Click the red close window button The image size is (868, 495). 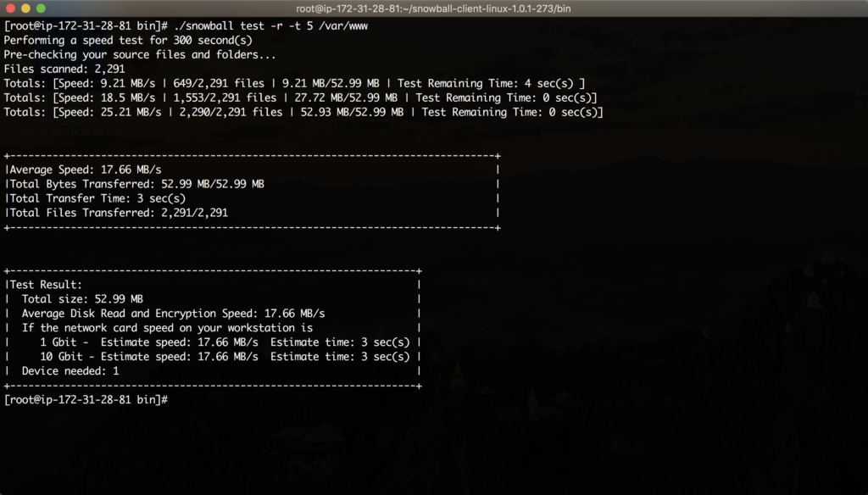[x=11, y=8]
